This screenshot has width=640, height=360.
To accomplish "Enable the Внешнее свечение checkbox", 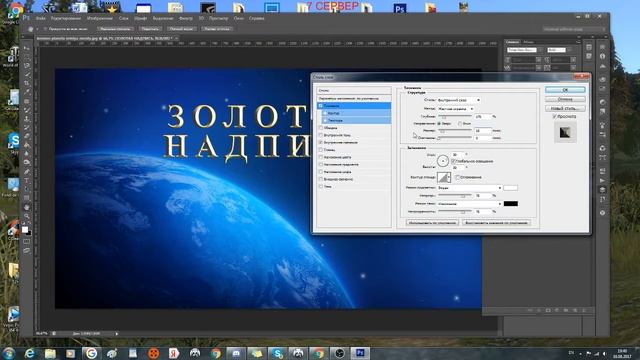I will pos(321,179).
